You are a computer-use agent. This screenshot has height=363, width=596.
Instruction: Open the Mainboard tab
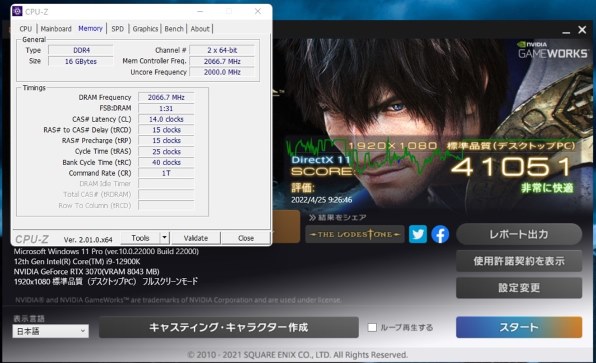point(56,29)
